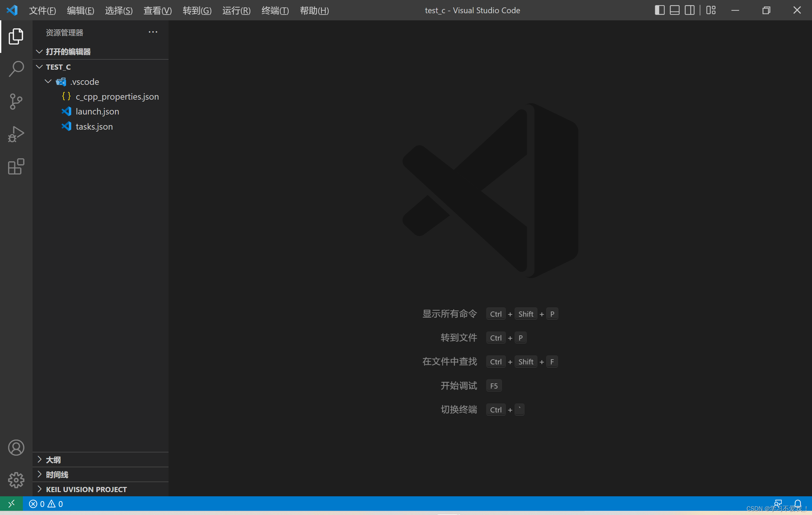
Task: Toggle the bottom panel visibility
Action: (674, 10)
